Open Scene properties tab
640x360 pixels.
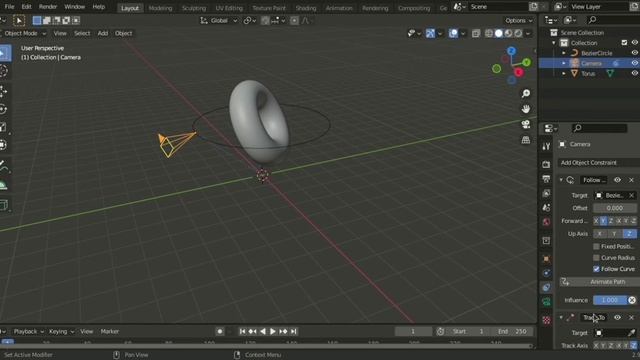click(x=546, y=207)
